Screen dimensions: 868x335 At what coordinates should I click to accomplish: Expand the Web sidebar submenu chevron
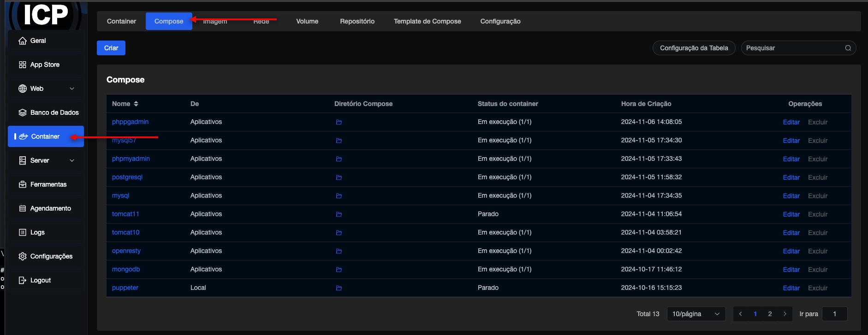click(x=72, y=88)
